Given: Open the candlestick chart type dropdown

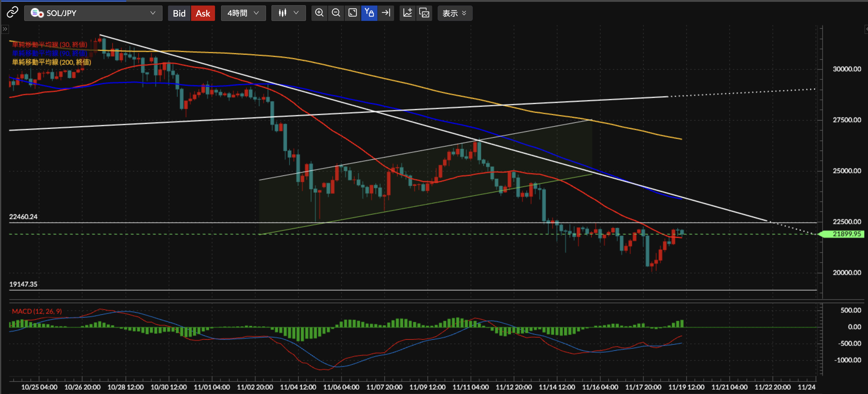Looking at the screenshot, I should click(x=288, y=13).
